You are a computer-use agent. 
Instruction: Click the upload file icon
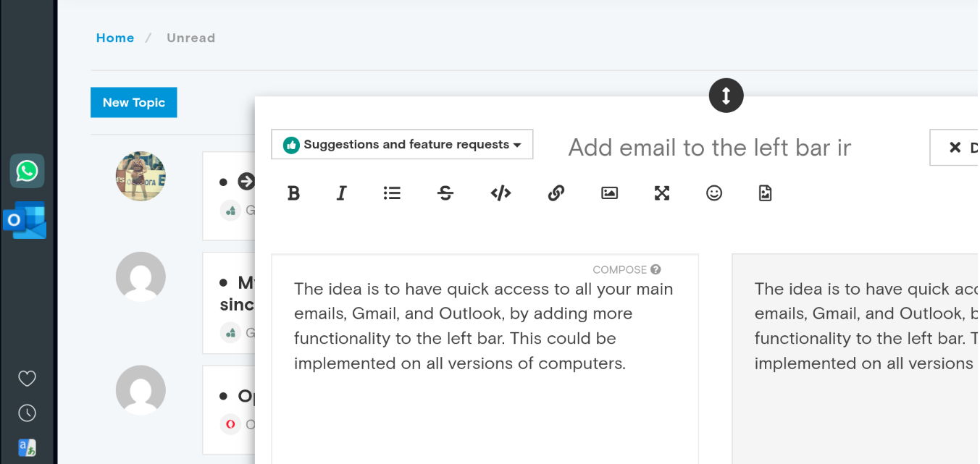[x=765, y=193]
